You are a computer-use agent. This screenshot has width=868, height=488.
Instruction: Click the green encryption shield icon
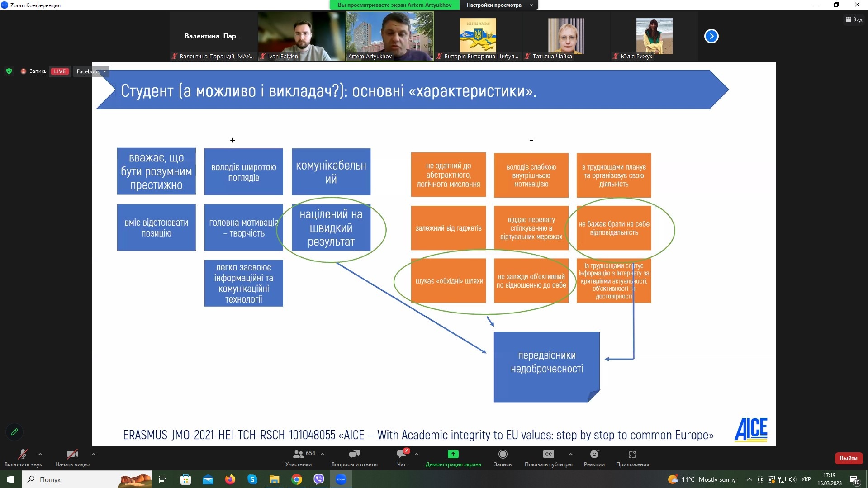[9, 71]
